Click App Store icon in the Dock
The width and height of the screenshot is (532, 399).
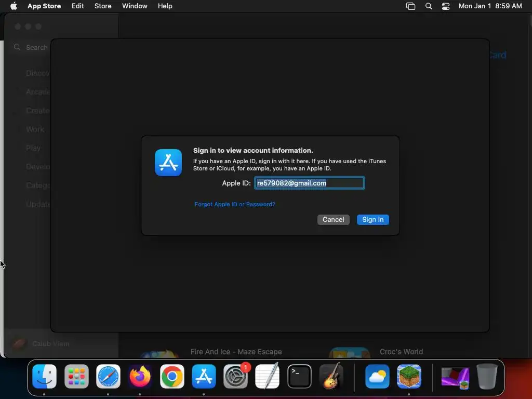[x=204, y=376]
